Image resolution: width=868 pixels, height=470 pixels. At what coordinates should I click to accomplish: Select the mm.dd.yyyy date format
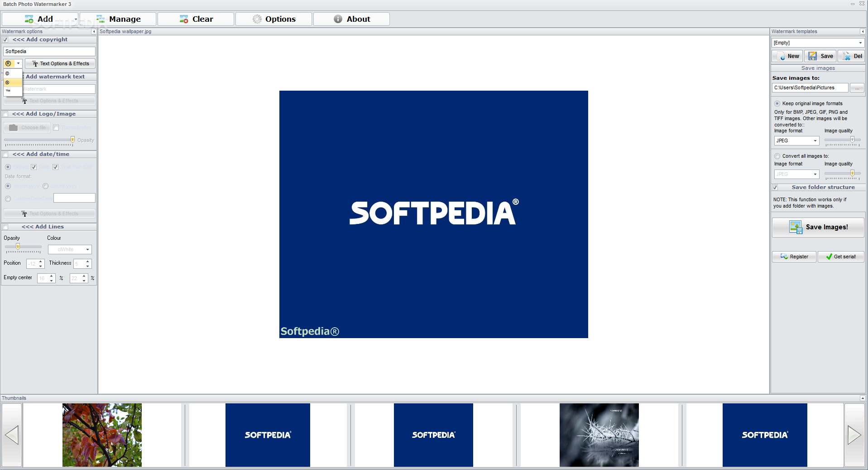[45, 186]
